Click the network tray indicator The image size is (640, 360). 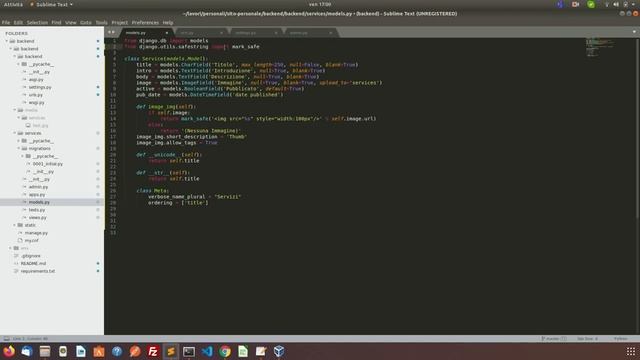pos(607,4)
